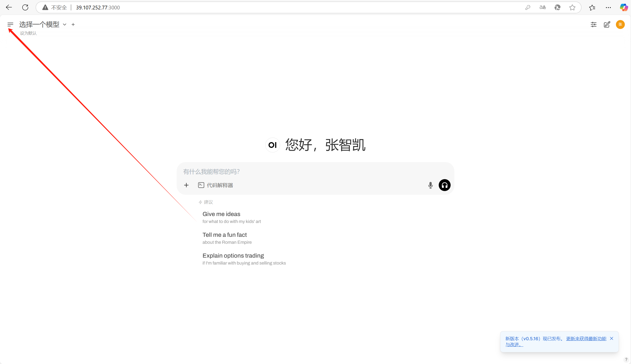This screenshot has width=631, height=364.
Task: Open the sidebar hamburger menu
Action: [x=10, y=24]
